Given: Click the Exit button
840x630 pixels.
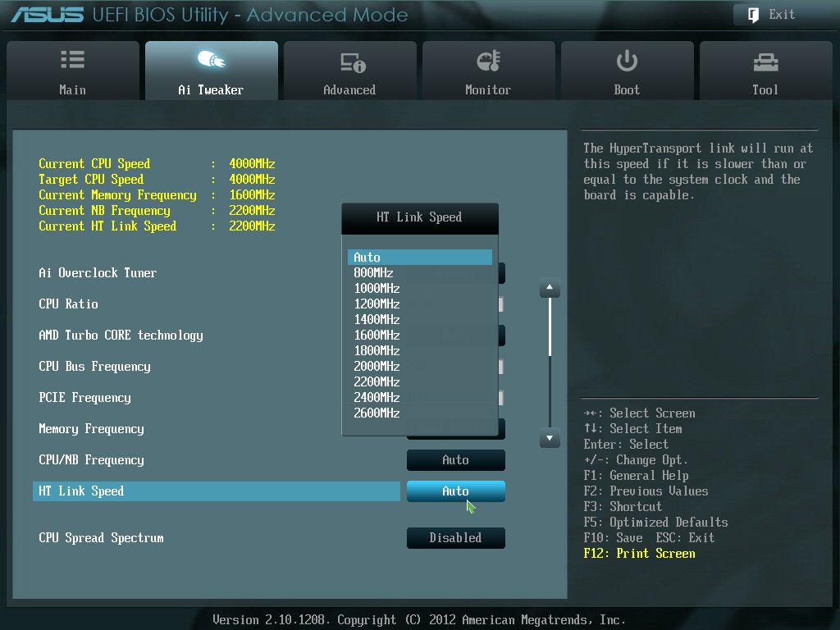Looking at the screenshot, I should (x=782, y=15).
